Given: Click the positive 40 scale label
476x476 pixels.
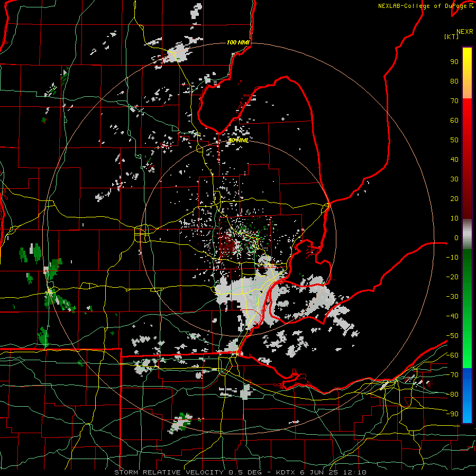Looking at the screenshot, I should (454, 160).
